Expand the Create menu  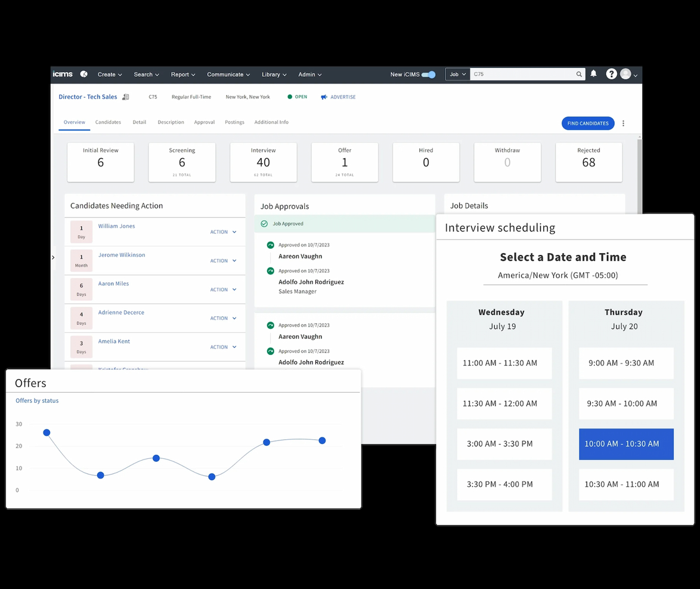(x=109, y=74)
